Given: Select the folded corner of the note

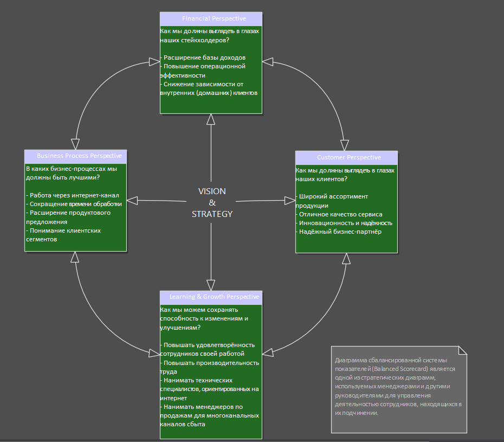Looking at the screenshot, I should (x=462, y=350).
